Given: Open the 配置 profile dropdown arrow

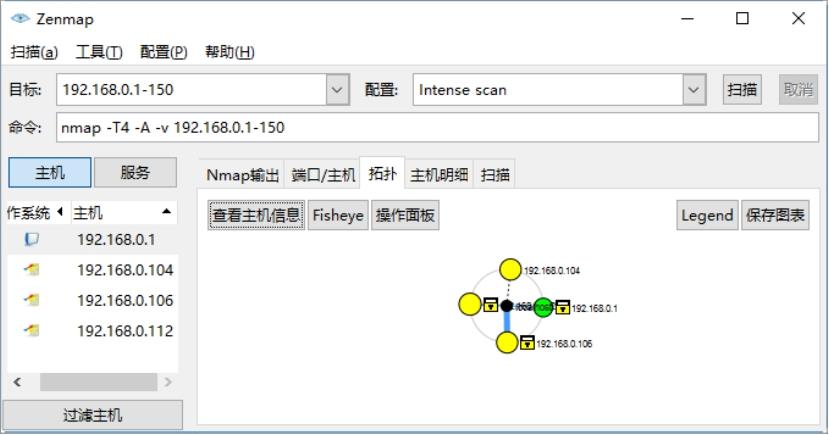Looking at the screenshot, I should pyautogui.click(x=694, y=90).
